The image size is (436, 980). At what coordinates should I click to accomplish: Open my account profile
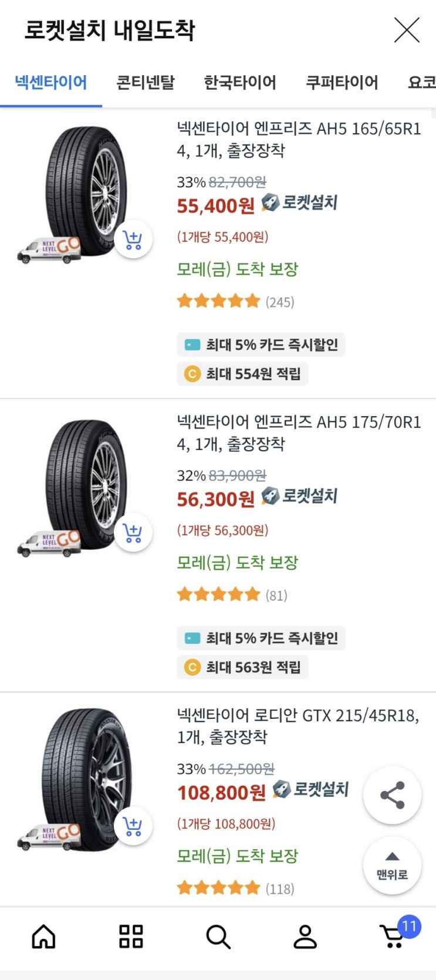tap(305, 937)
